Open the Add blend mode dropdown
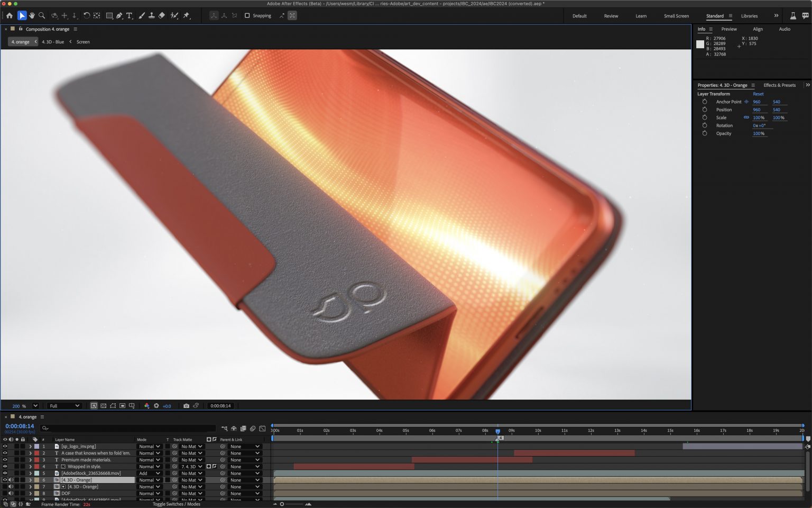Screen dimensions: 812x508 (x=149, y=473)
